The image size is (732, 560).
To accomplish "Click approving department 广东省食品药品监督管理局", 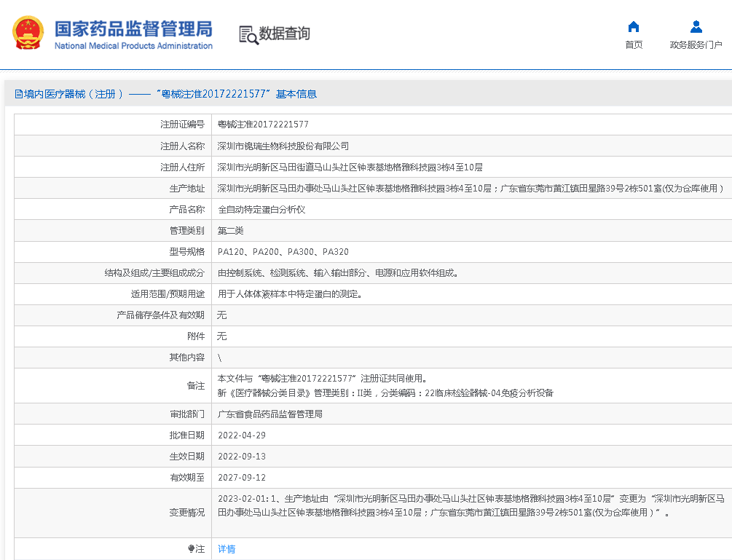I will 270,414.
